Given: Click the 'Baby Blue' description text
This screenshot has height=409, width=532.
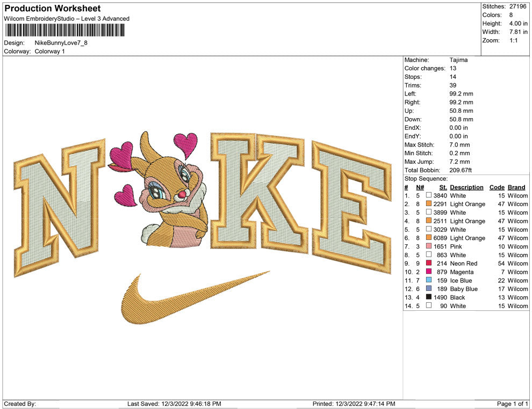Looking at the screenshot, I should 463,289.
